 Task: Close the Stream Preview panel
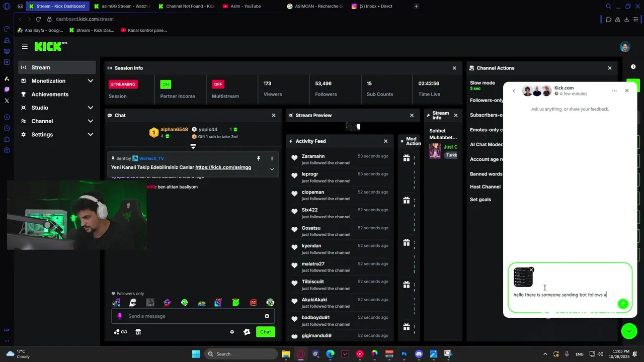coord(412,115)
